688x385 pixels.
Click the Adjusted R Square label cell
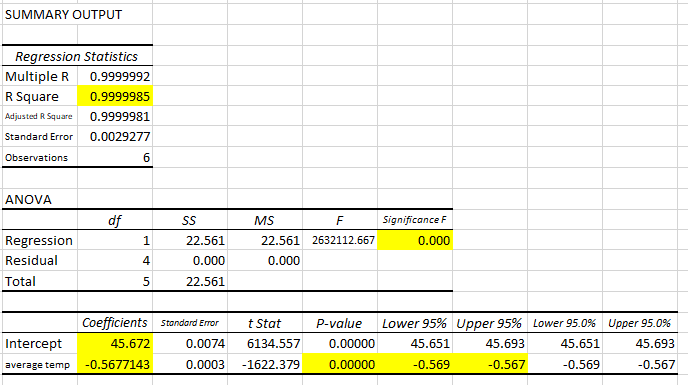40,116
